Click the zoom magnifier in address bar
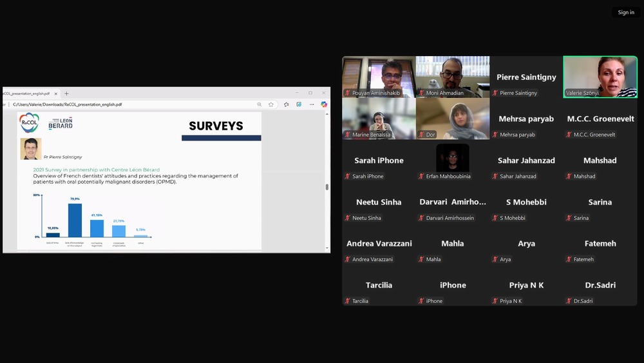644x363 pixels. click(260, 104)
